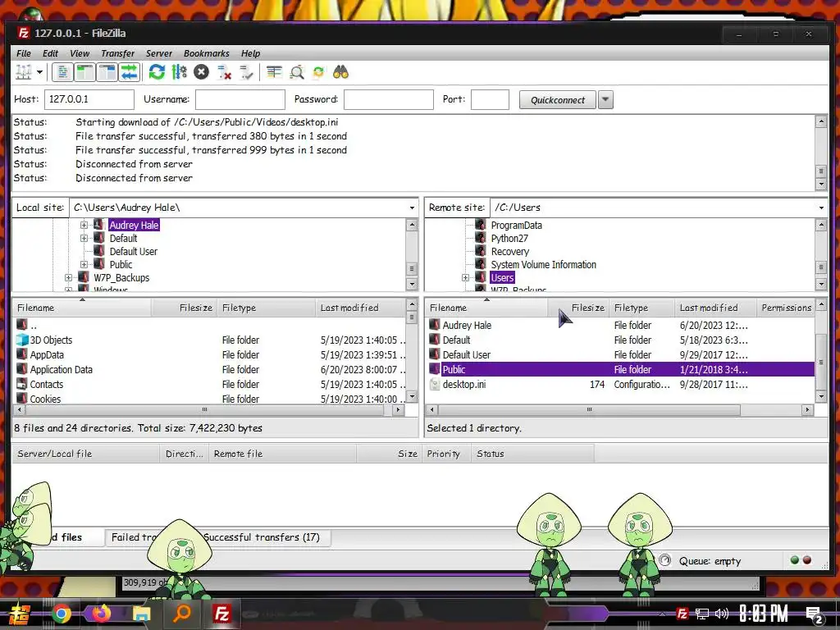Screen dimensions: 840x630
Task: Toggle processing of the transfer queue
Action: 179,72
